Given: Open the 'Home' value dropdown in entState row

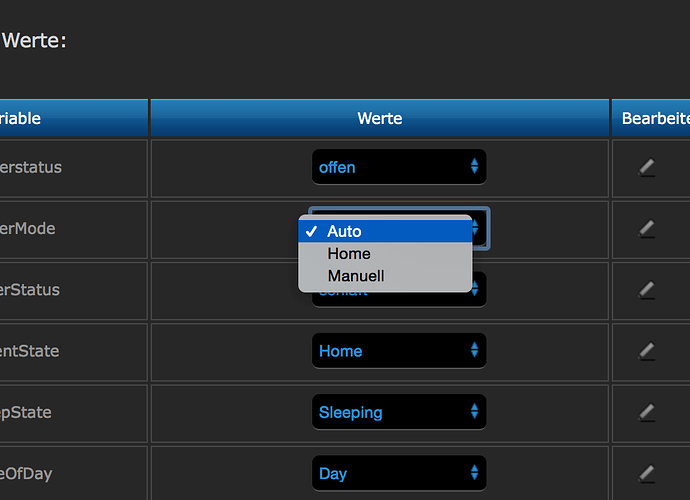Looking at the screenshot, I should [x=399, y=351].
